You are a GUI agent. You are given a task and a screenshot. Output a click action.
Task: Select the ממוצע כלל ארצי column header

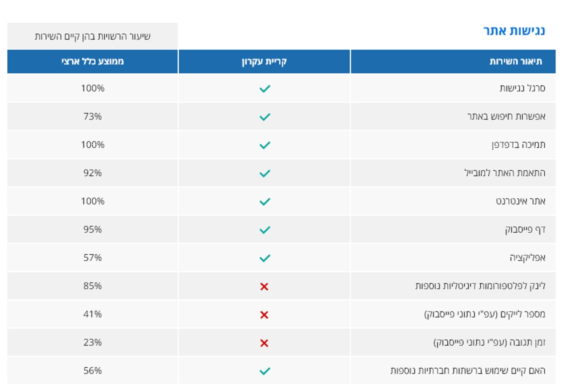[x=93, y=62]
